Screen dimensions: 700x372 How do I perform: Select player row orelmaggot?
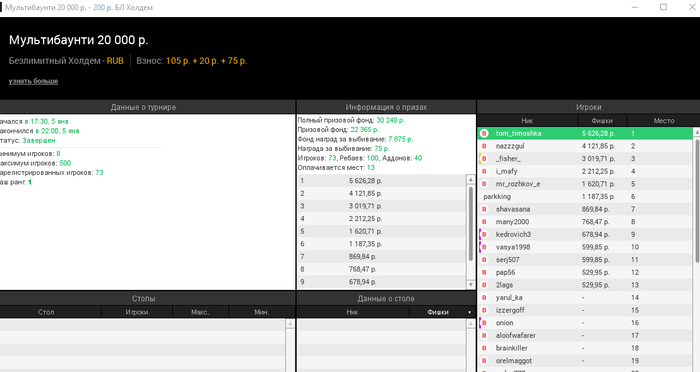585,361
